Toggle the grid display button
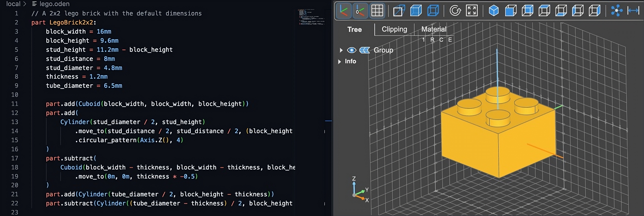 (x=377, y=11)
